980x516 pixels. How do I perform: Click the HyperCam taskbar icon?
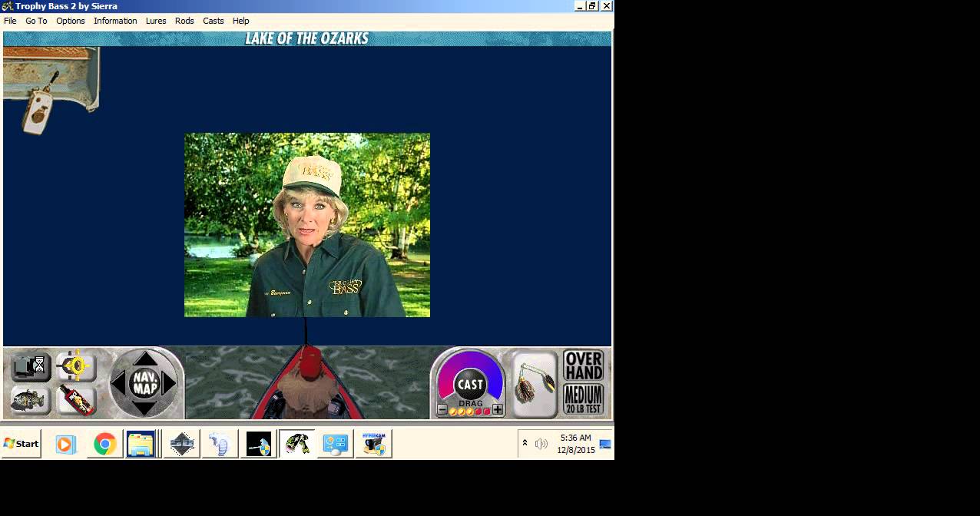pyautogui.click(x=374, y=444)
